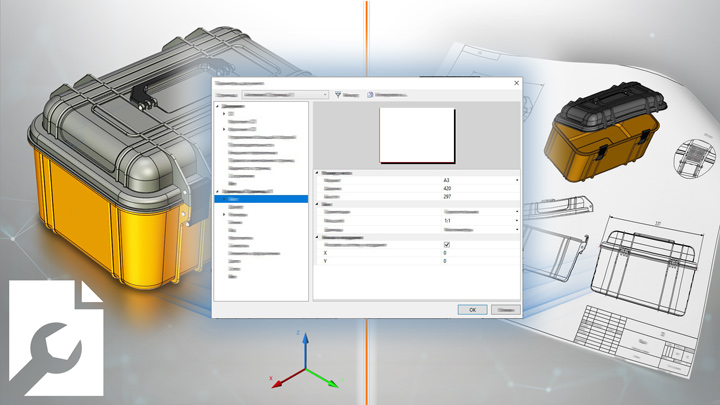This screenshot has width=720, height=405.
Task: Select the highlighted blue tree item
Action: 260,198
